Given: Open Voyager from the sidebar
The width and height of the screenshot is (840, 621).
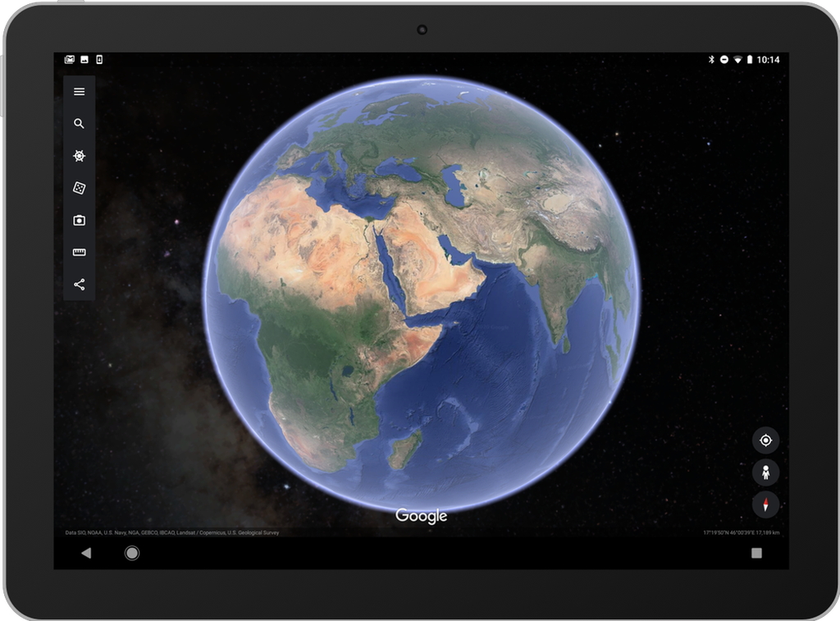Looking at the screenshot, I should 80,156.
